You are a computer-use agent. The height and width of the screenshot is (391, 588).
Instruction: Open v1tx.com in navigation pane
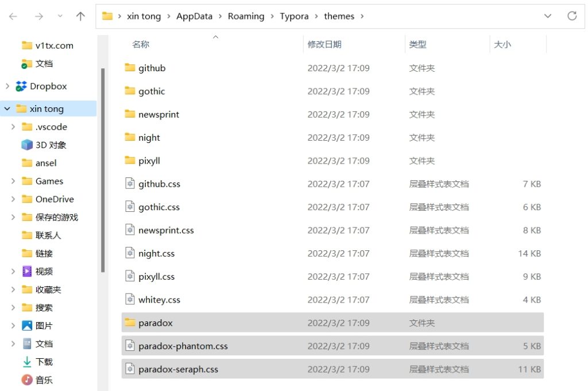(x=55, y=46)
